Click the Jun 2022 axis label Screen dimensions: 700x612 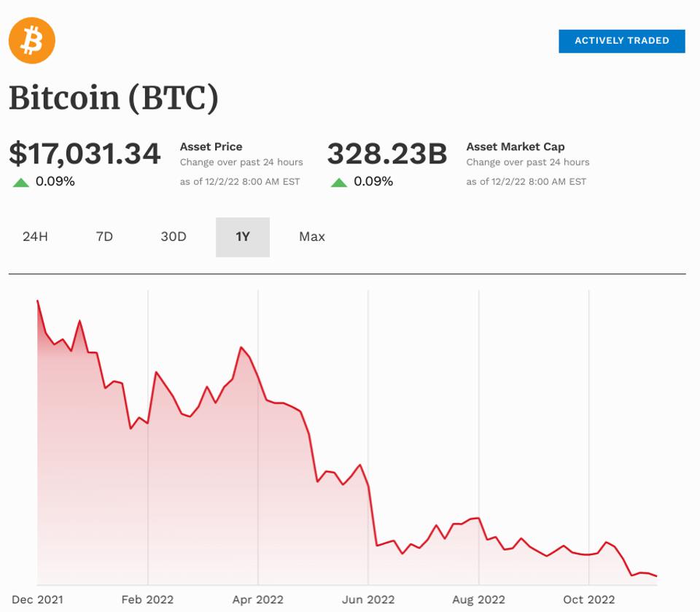click(368, 600)
